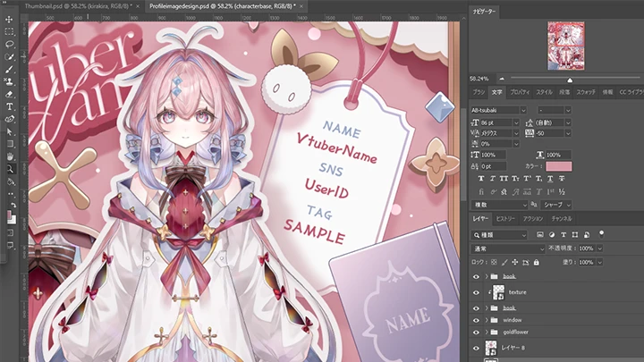Switch to Thumbnail.psd document tab
644x362 pixels.
(x=78, y=6)
